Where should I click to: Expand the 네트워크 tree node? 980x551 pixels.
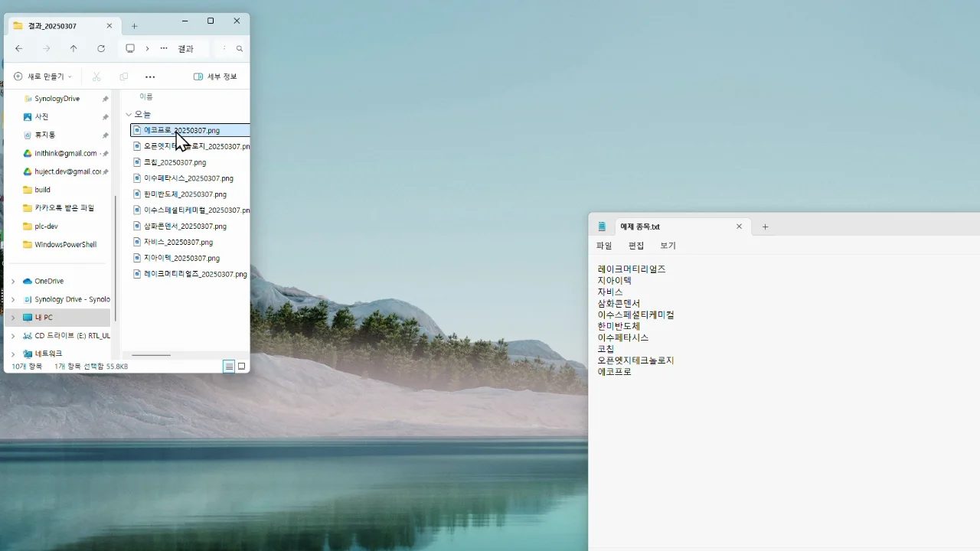click(x=12, y=354)
